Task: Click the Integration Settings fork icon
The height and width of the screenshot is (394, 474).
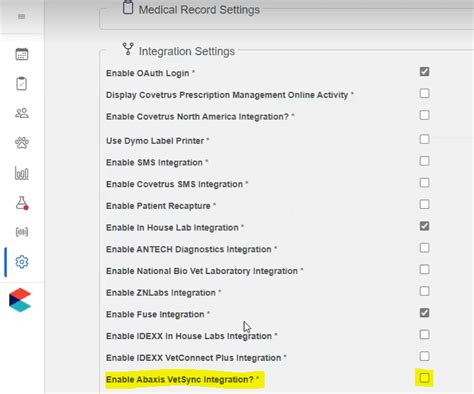Action: (128, 49)
